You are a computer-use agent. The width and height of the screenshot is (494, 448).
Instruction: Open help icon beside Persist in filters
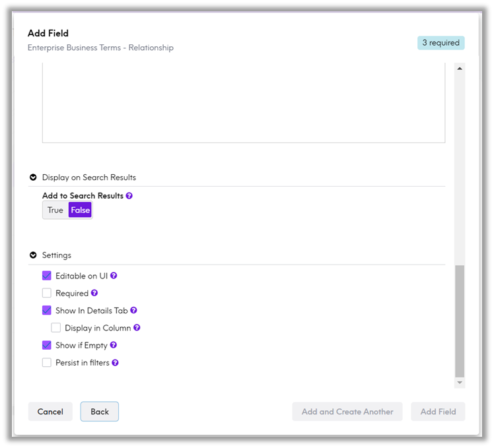pos(116,362)
